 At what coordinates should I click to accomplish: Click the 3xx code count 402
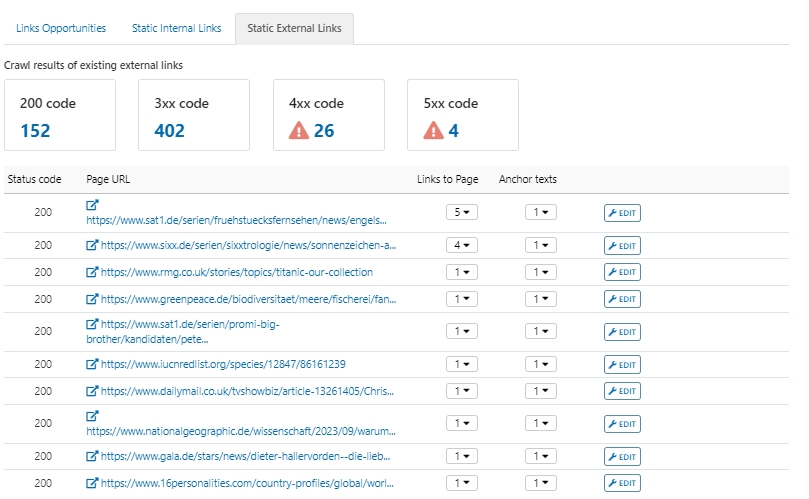coord(169,131)
